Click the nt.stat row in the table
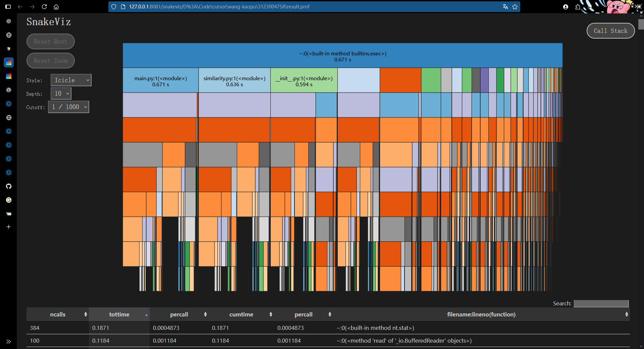 [x=375, y=328]
